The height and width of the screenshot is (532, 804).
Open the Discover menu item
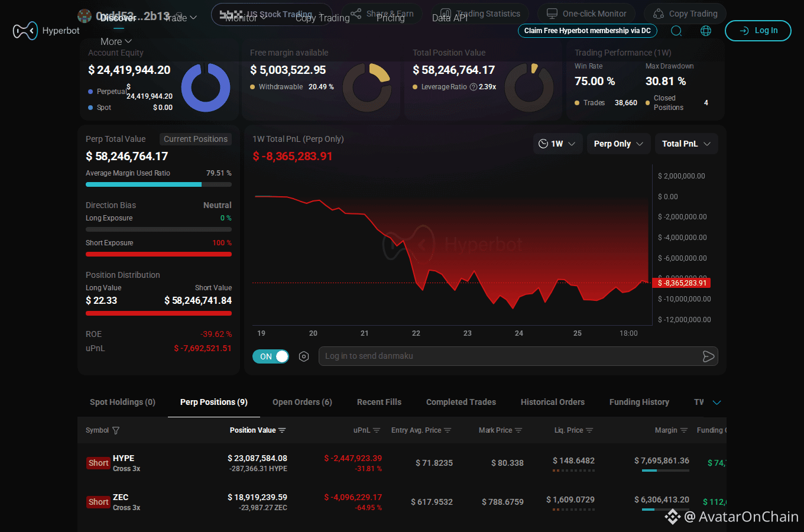point(118,18)
